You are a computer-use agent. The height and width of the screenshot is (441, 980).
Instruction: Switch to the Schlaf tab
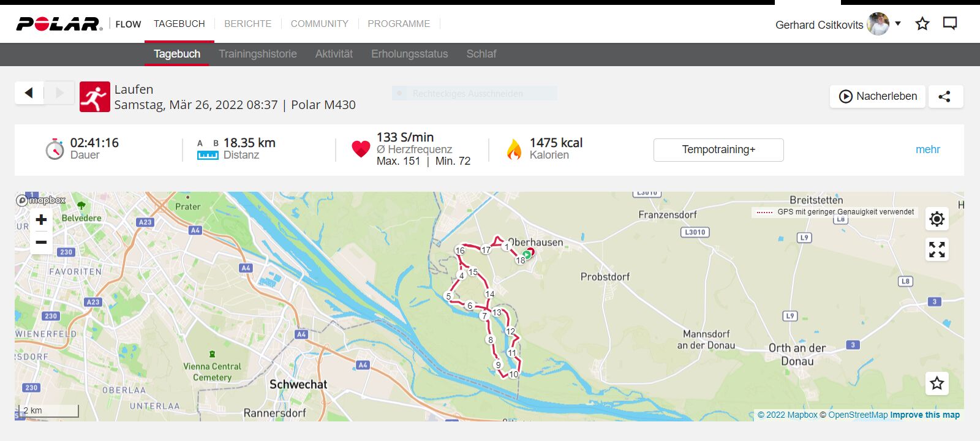tap(481, 54)
